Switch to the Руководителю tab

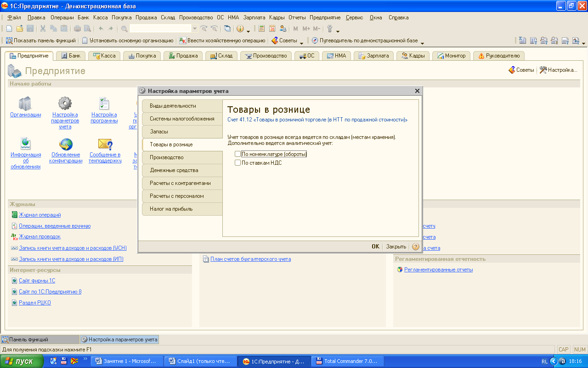coord(499,56)
